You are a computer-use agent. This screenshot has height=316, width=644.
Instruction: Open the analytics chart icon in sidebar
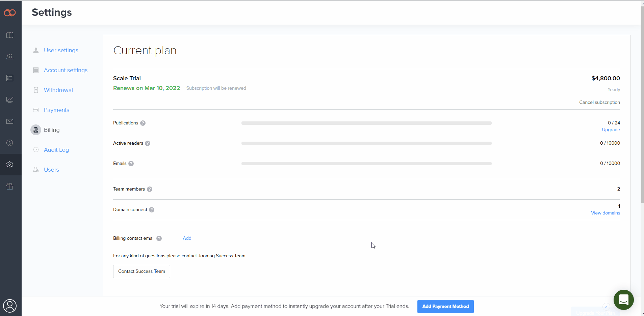click(10, 99)
